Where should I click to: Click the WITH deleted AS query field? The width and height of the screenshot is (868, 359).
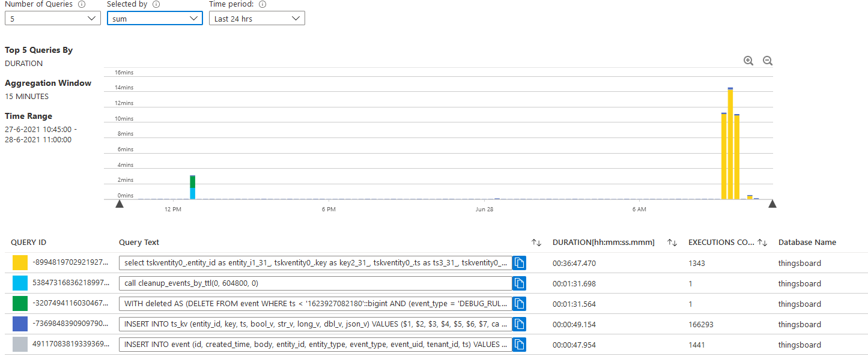coord(315,304)
